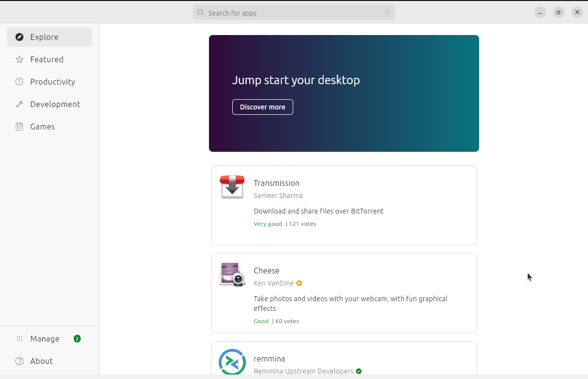Clear the search field with the x icon
The image size is (588, 379).
(x=387, y=12)
